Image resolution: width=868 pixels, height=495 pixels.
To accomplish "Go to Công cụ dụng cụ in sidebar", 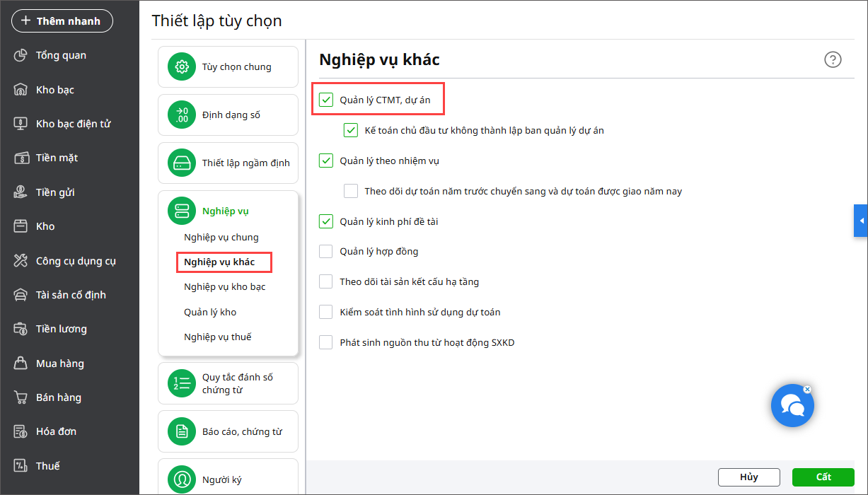I will point(76,261).
